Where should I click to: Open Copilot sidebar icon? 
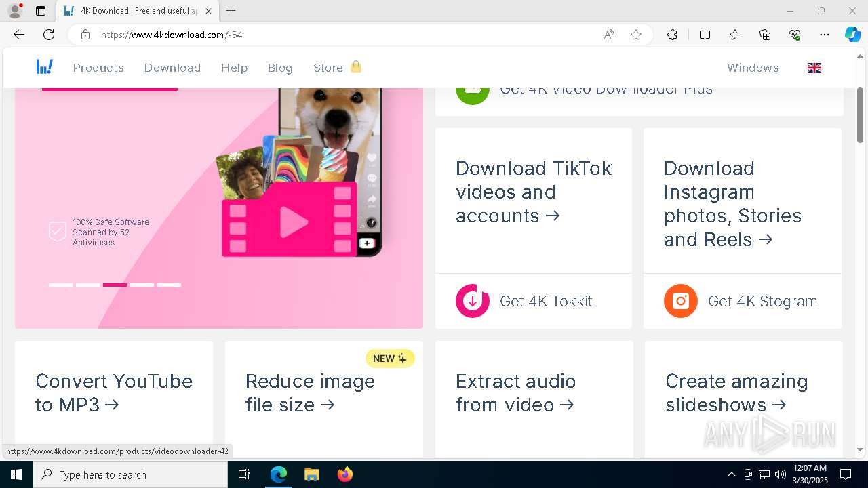852,35
